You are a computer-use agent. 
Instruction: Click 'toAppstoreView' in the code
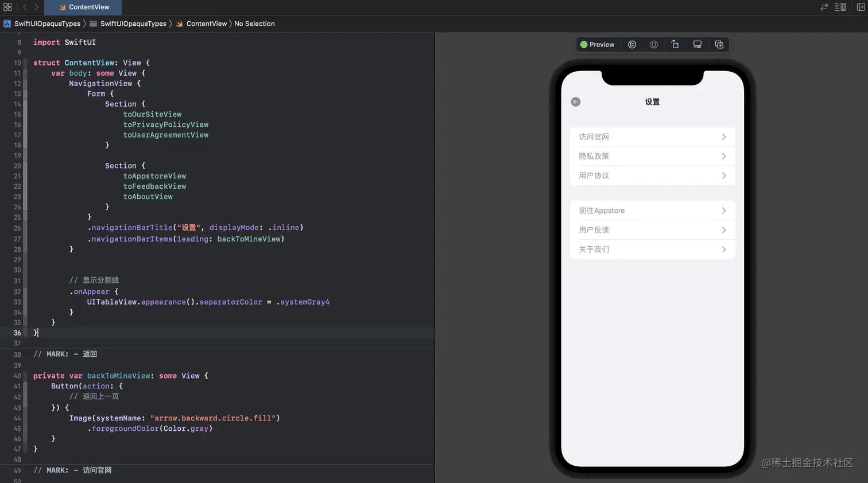[154, 176]
